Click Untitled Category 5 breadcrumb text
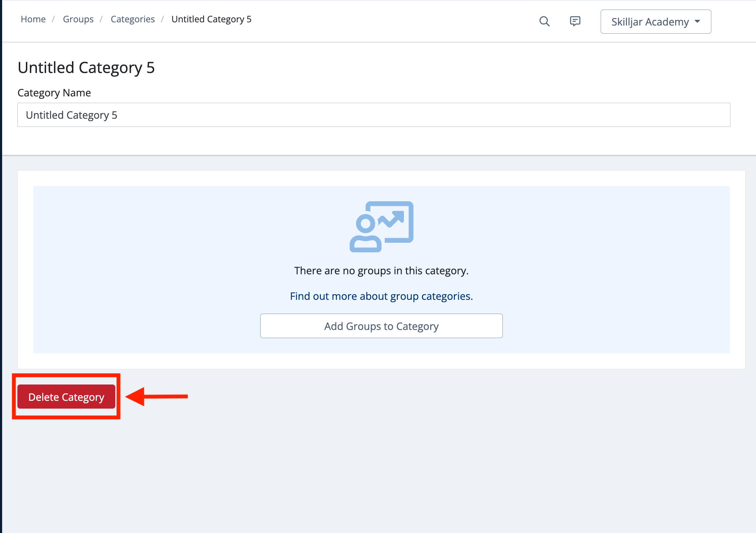Screen dimensions: 756x533 pos(211,19)
